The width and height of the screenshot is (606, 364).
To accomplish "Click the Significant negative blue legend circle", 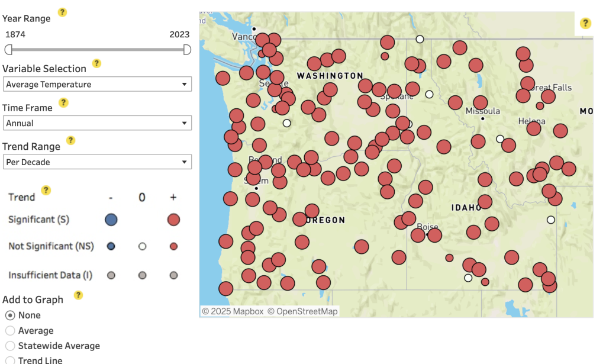I will 110,220.
